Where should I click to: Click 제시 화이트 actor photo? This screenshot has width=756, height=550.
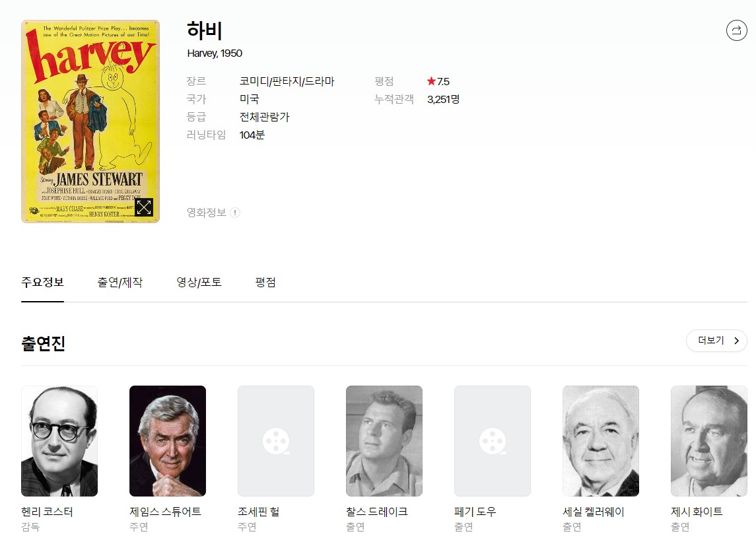coord(708,441)
